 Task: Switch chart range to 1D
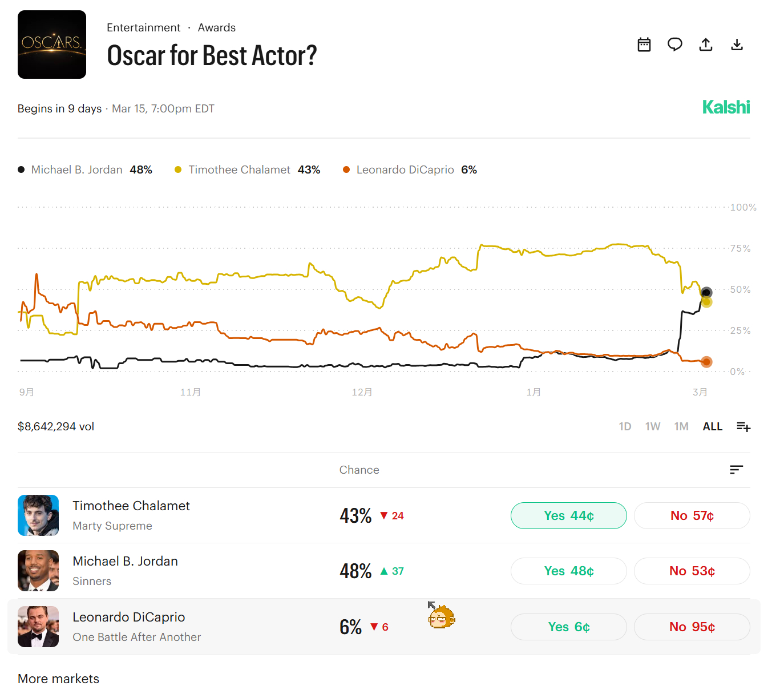click(625, 426)
